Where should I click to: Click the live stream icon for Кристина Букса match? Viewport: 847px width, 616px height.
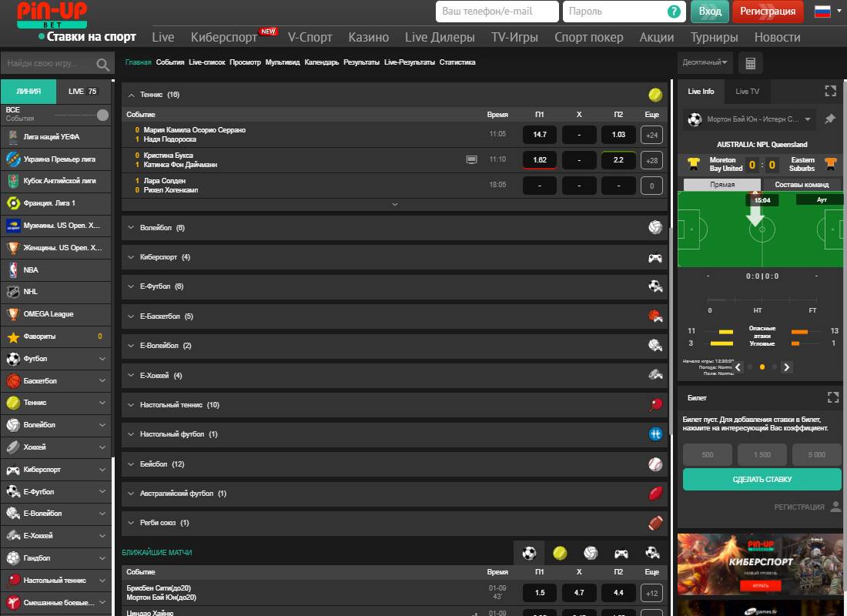pyautogui.click(x=471, y=160)
